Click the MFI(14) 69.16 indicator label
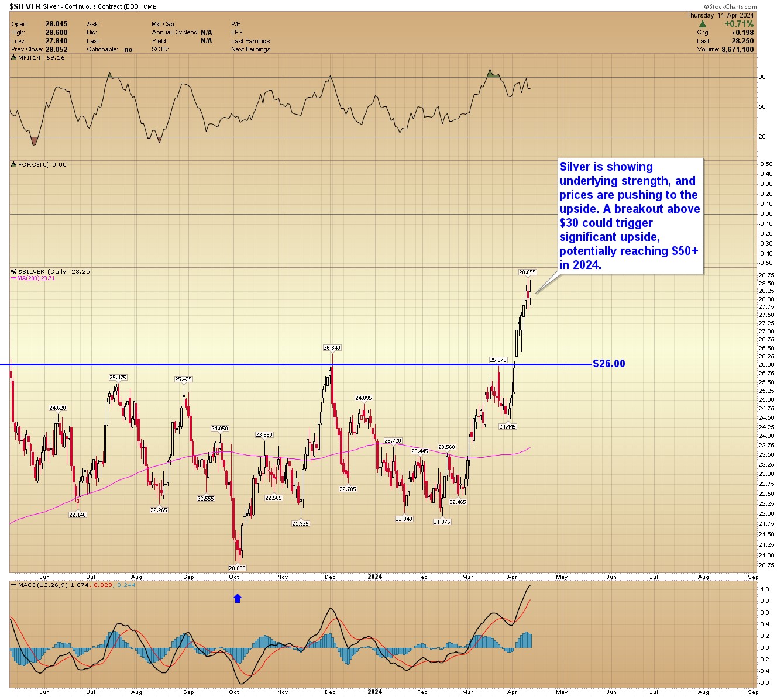This screenshot has height=697, width=784. (42, 57)
